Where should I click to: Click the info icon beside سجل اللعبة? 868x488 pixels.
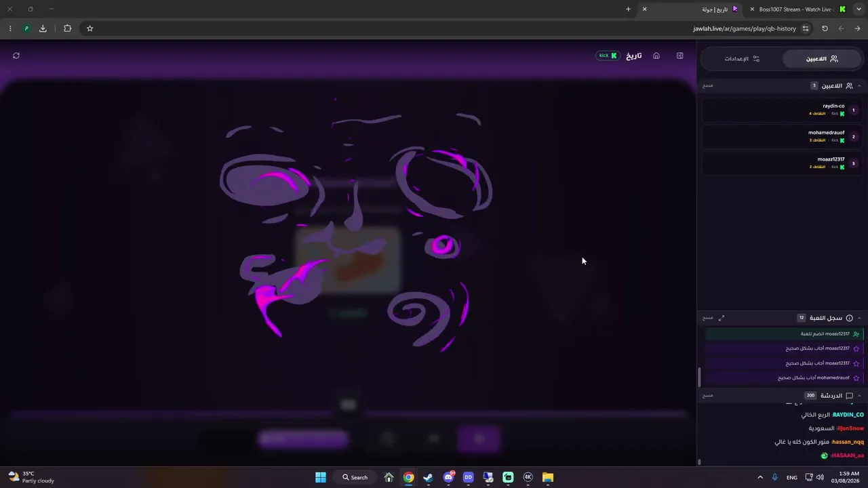849,318
